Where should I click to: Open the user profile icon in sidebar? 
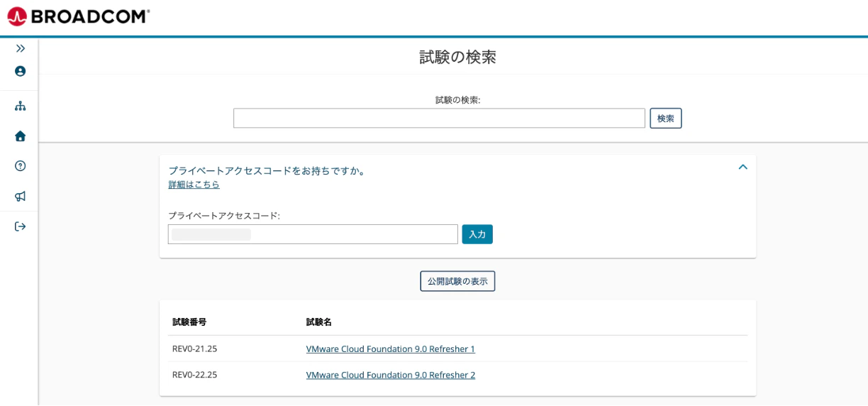coord(20,71)
